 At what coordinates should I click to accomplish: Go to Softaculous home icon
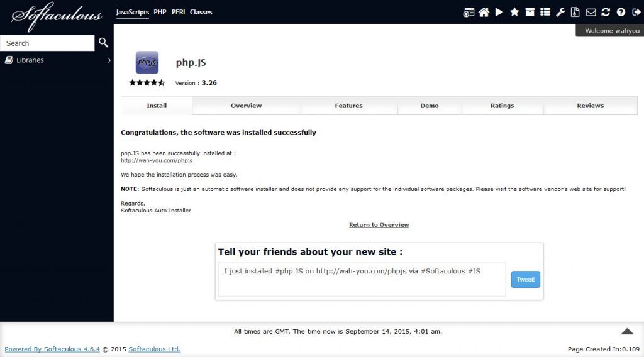pos(484,12)
